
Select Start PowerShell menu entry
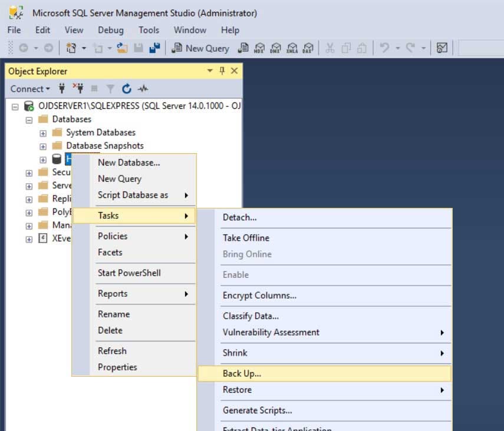click(x=134, y=273)
